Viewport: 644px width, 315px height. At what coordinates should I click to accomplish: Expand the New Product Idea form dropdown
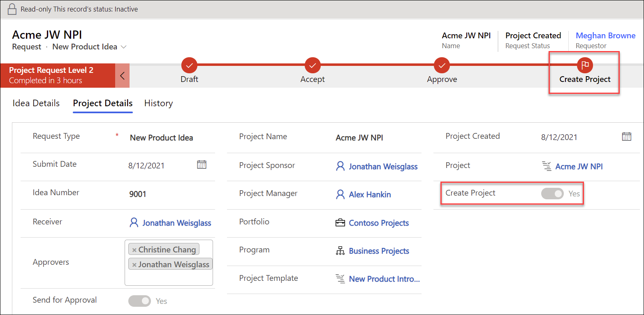point(123,47)
